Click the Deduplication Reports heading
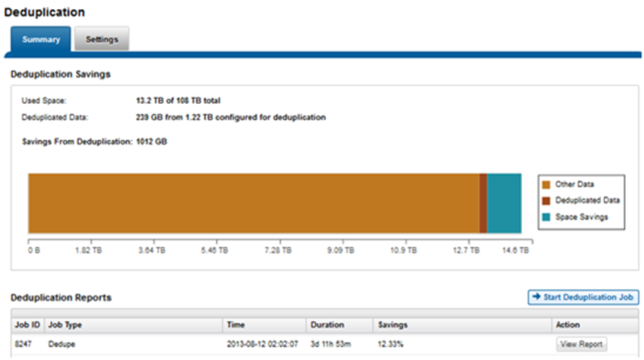This screenshot has width=644, height=360. click(x=61, y=297)
